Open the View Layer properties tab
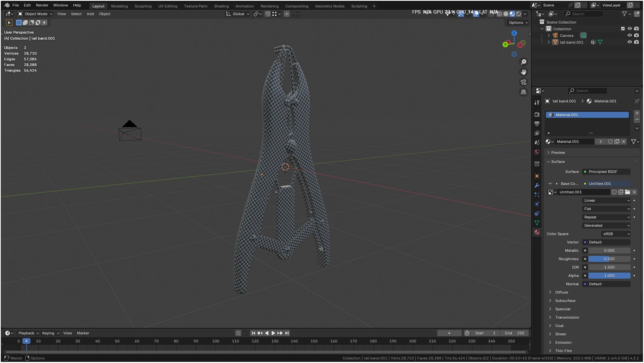 537,133
